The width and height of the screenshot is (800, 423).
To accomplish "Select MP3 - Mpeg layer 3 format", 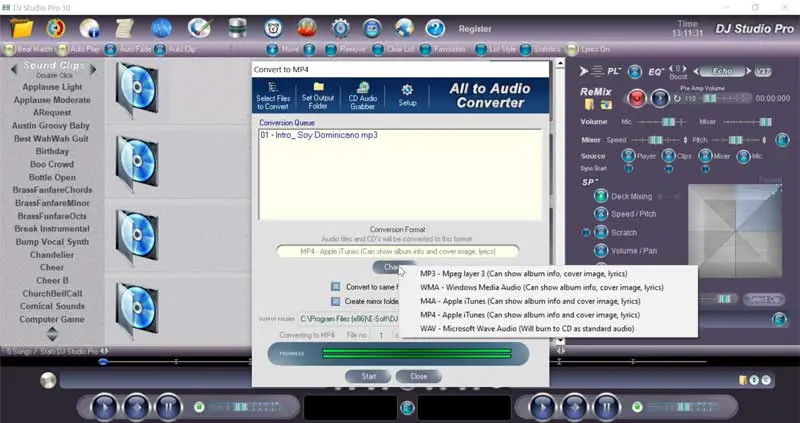I will [523, 273].
